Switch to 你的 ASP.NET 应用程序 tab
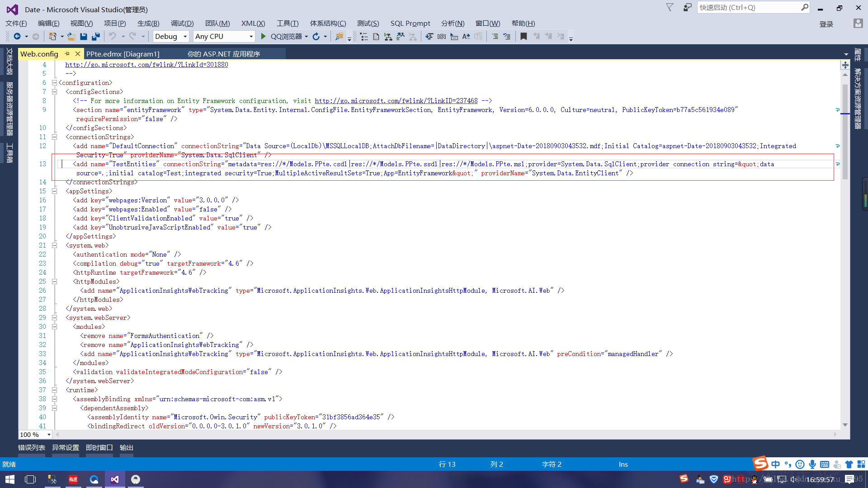This screenshot has width=868, height=488. tap(224, 54)
